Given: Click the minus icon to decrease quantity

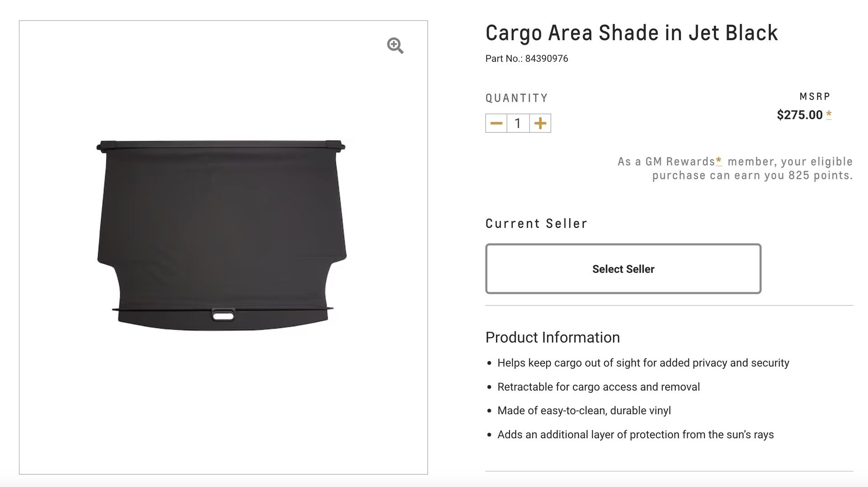Looking at the screenshot, I should click(496, 122).
